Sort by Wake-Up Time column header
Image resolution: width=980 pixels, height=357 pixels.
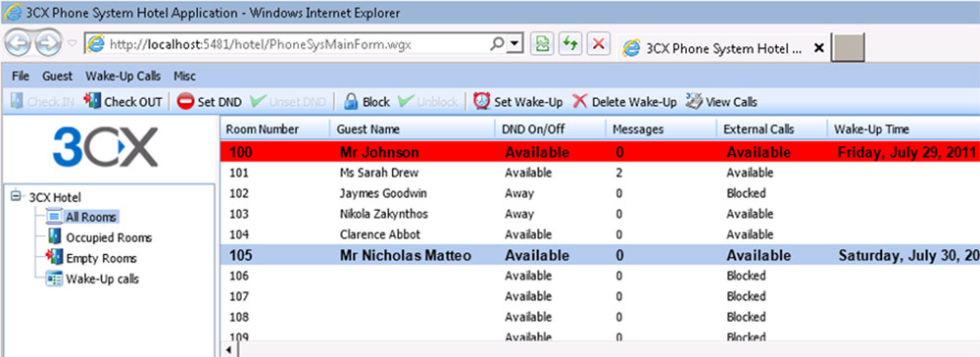[904, 129]
